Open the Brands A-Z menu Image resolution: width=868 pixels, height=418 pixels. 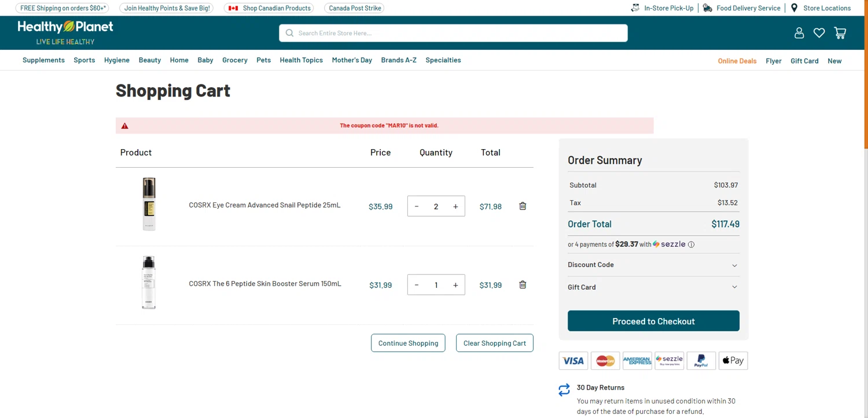pyautogui.click(x=399, y=60)
